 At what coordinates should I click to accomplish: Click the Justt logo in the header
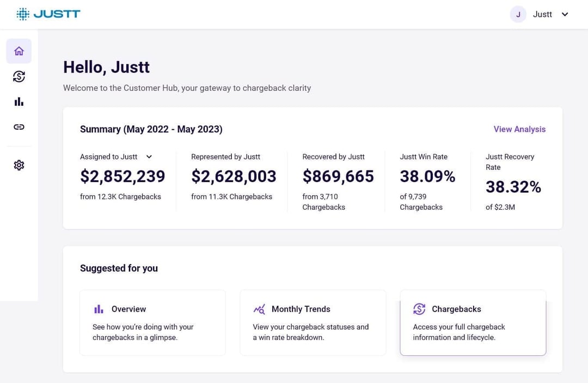(48, 14)
